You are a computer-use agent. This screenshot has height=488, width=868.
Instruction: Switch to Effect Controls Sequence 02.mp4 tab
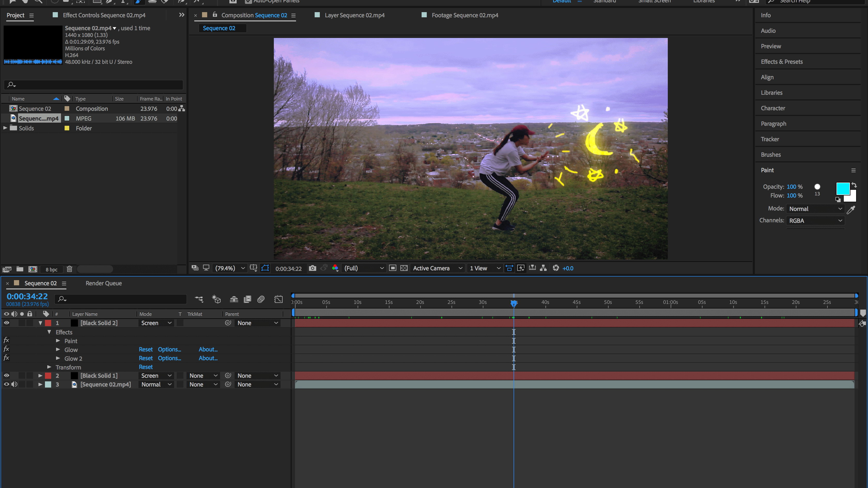click(x=104, y=15)
